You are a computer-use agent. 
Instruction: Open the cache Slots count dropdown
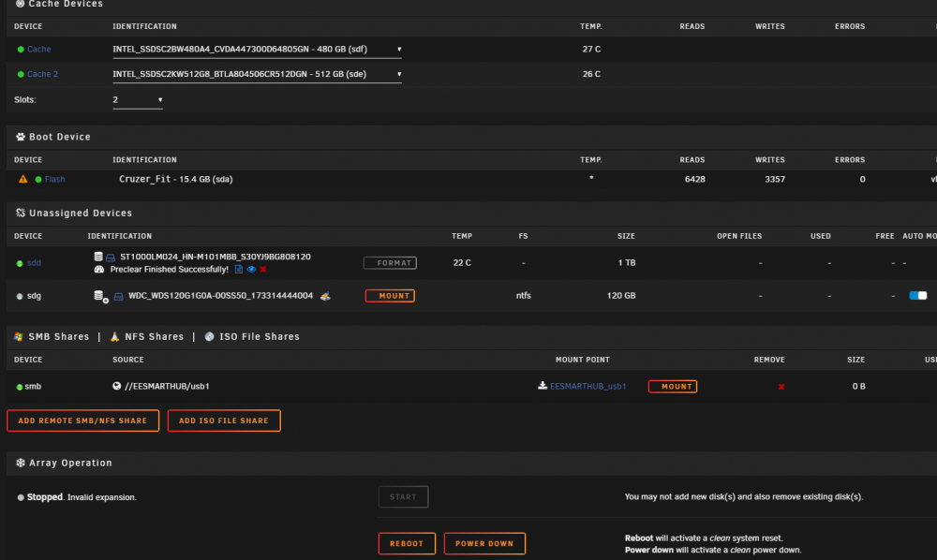click(138, 99)
